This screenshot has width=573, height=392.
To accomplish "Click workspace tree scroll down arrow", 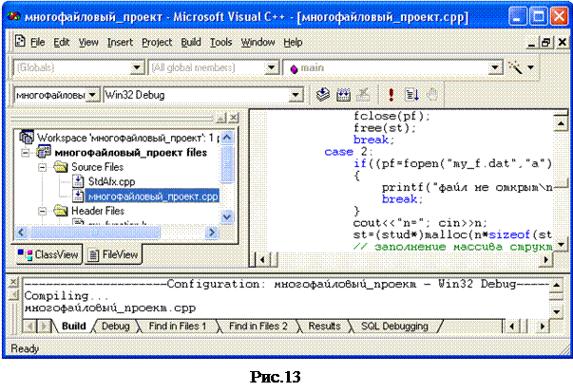I will 227,216.
